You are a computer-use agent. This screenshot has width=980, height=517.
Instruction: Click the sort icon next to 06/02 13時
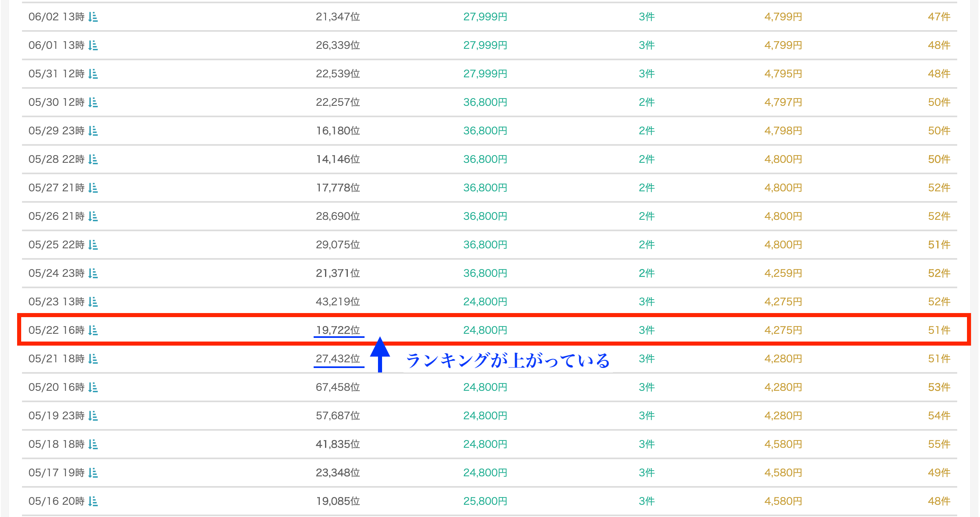point(93,17)
